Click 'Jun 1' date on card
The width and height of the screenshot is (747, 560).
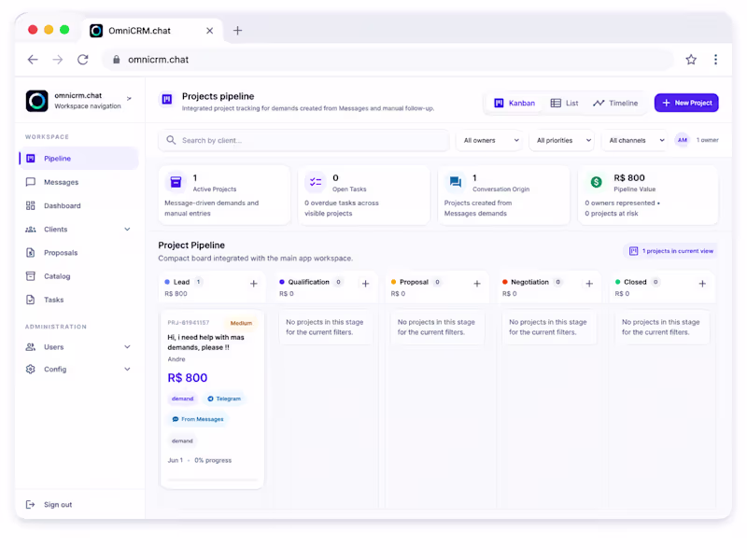tap(175, 460)
